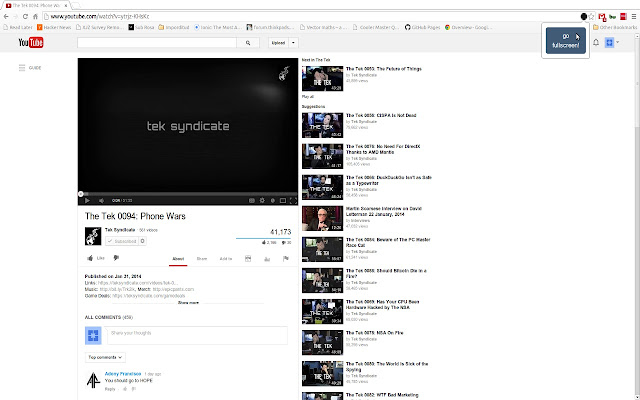Open Martin Scorsese interview on Letterman video
This screenshot has width=640, height=400.
point(384,211)
